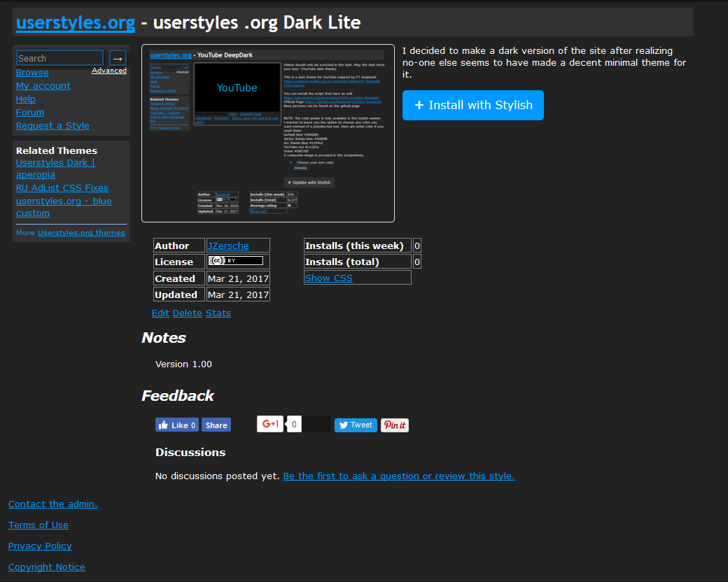
Task: Click the Tweet button
Action: coord(356,425)
